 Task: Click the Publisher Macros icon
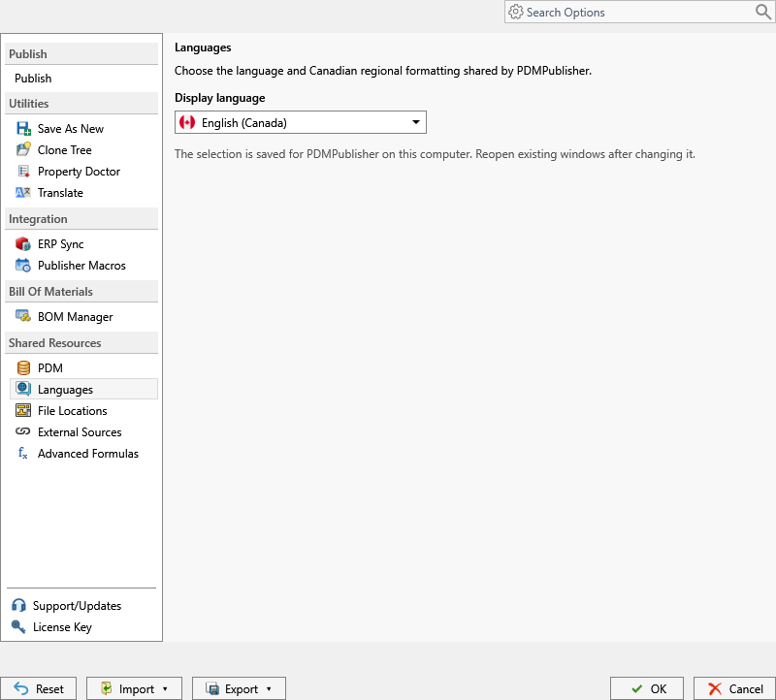pyautogui.click(x=23, y=265)
